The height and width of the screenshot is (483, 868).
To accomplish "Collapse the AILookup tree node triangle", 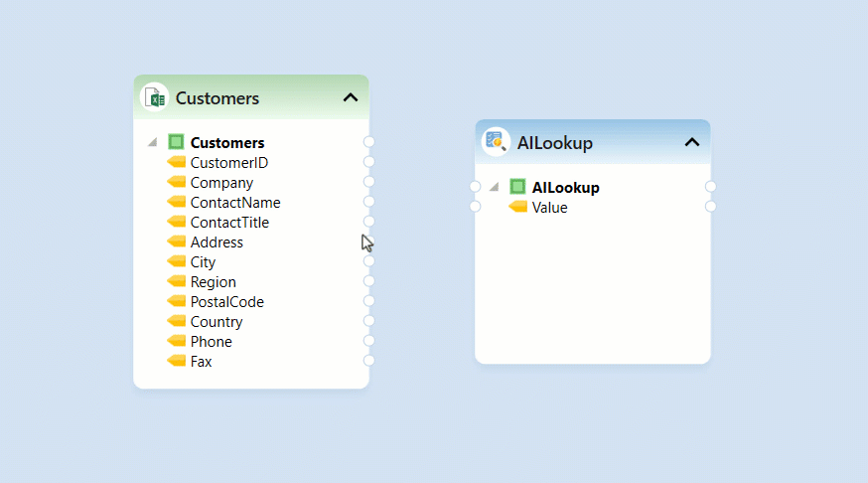I will pos(495,188).
